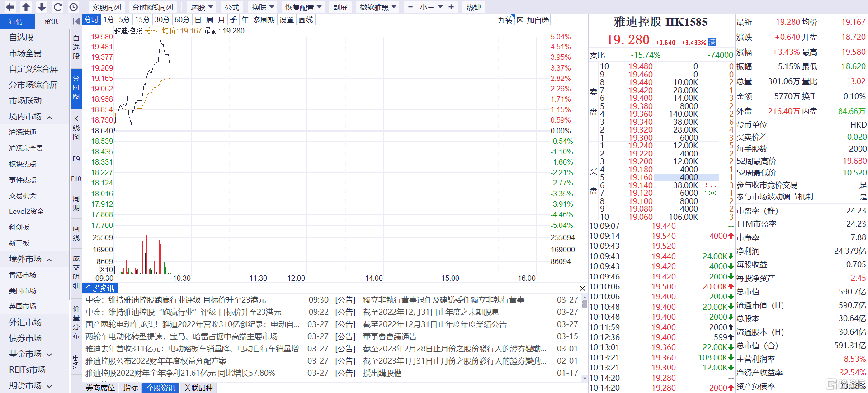Switch to the 资讯 tab
868x393 pixels.
pyautogui.click(x=51, y=21)
